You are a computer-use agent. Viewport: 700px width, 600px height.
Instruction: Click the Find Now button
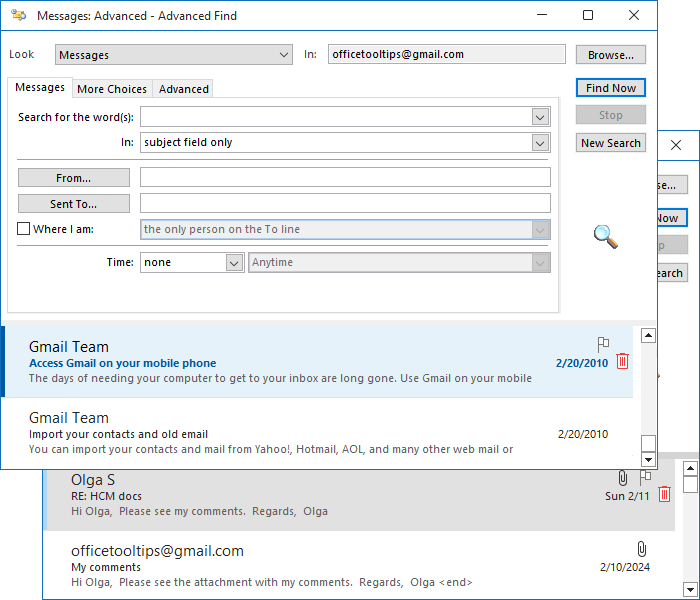point(611,88)
